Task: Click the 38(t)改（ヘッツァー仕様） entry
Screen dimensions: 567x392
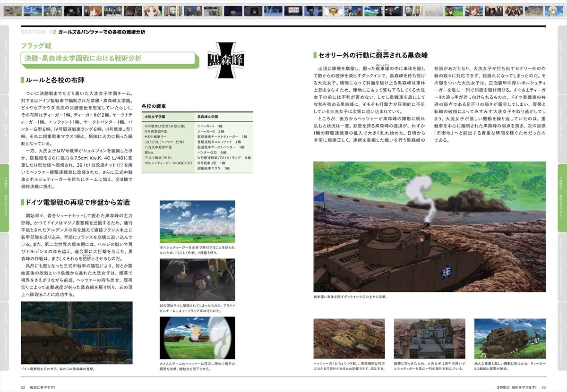Action: tap(164, 142)
